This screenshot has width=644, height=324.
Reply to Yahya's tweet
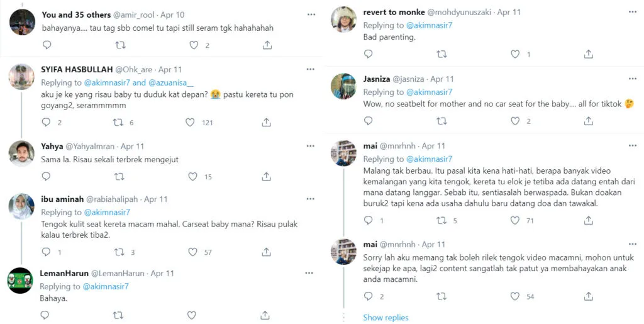(x=47, y=177)
